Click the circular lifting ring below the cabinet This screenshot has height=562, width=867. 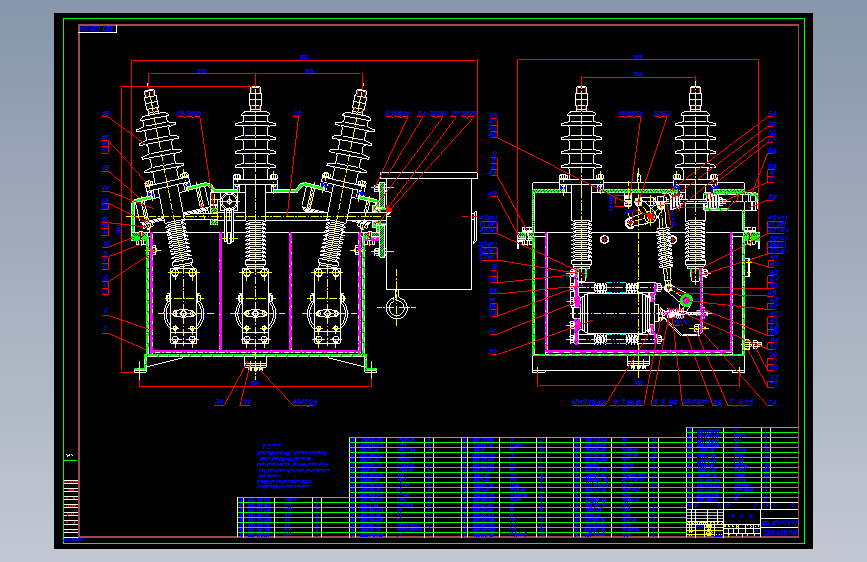(397, 308)
